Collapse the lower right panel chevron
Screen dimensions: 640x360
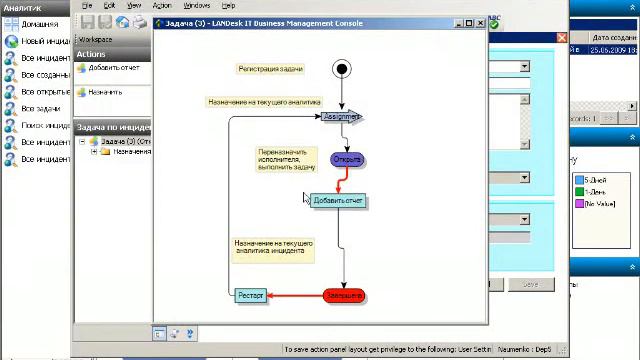(x=632, y=267)
